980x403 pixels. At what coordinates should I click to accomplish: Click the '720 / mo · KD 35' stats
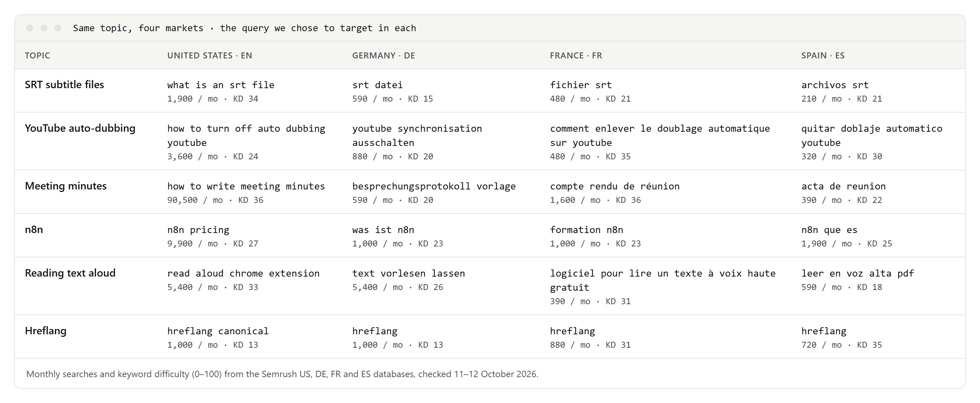click(842, 345)
